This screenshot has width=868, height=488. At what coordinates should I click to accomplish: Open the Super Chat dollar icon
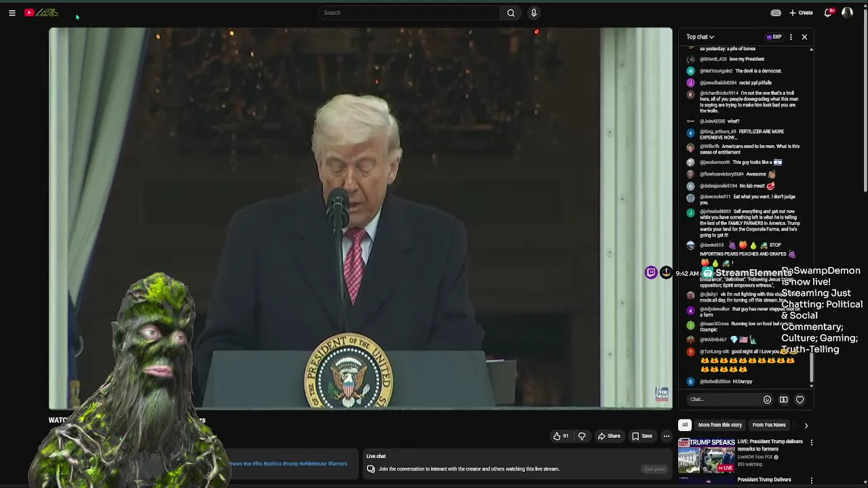coord(783,400)
